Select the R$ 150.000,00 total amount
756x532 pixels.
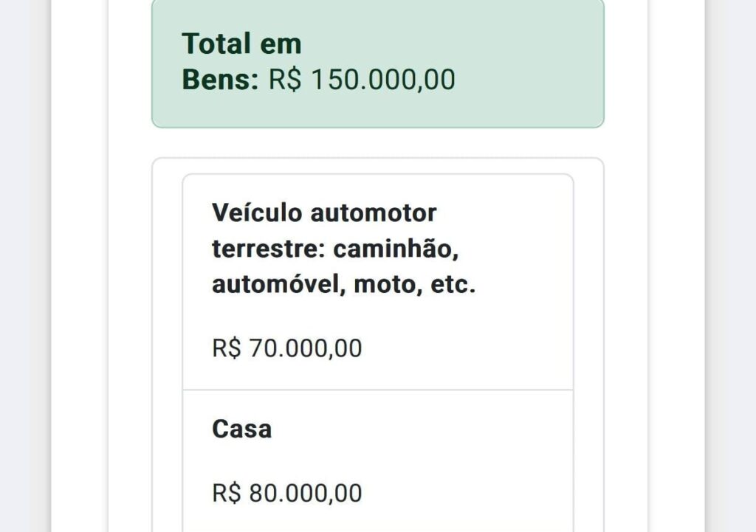tap(362, 80)
